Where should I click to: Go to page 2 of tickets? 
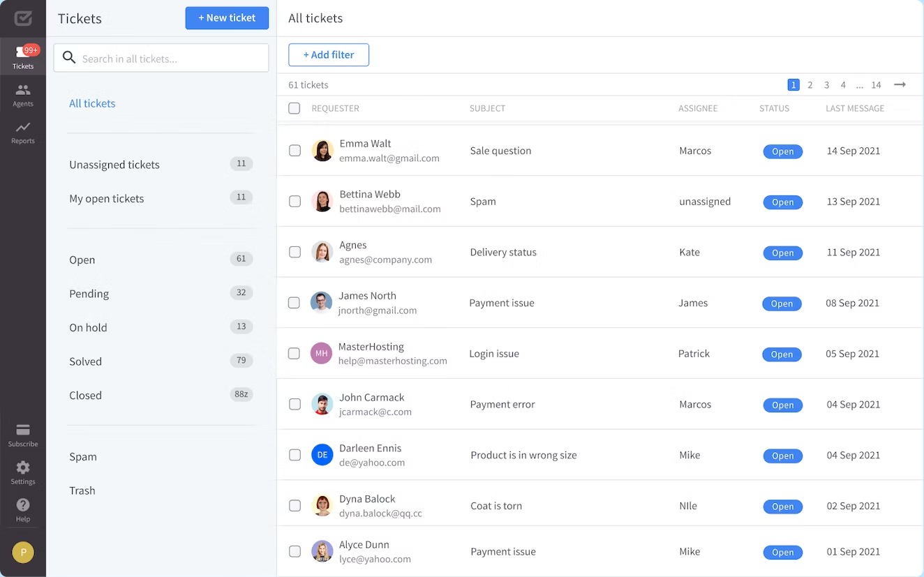810,84
